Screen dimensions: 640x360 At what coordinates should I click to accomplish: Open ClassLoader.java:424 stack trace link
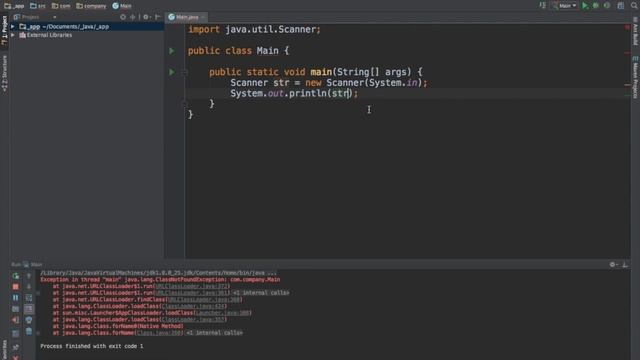point(193,306)
